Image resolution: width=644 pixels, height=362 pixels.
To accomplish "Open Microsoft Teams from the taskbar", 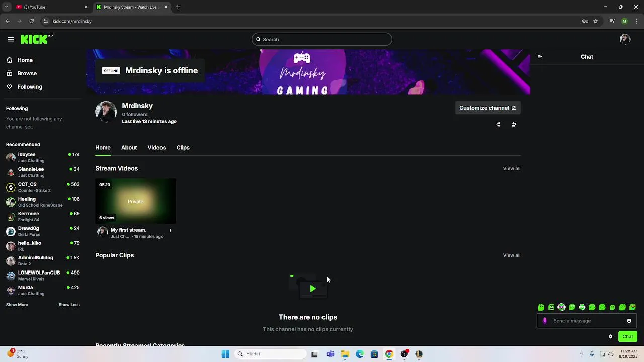I will (330, 354).
